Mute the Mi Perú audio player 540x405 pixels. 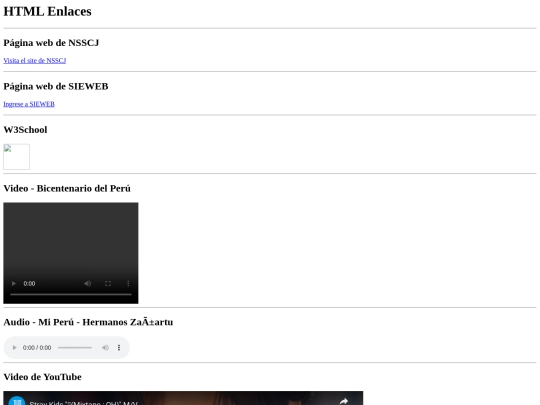[105, 347]
